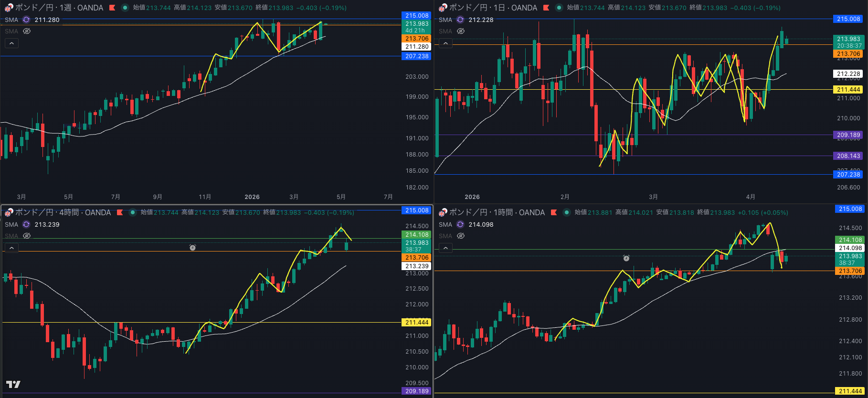Screen dimensions: 868x398
Task: Click the purple 208.143 price label on 1日 chart
Action: [848, 156]
